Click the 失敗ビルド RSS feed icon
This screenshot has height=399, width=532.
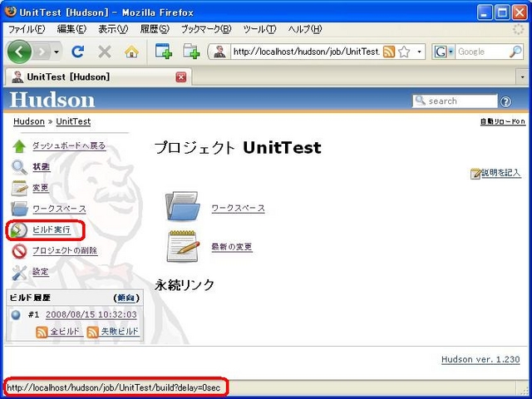[92, 332]
